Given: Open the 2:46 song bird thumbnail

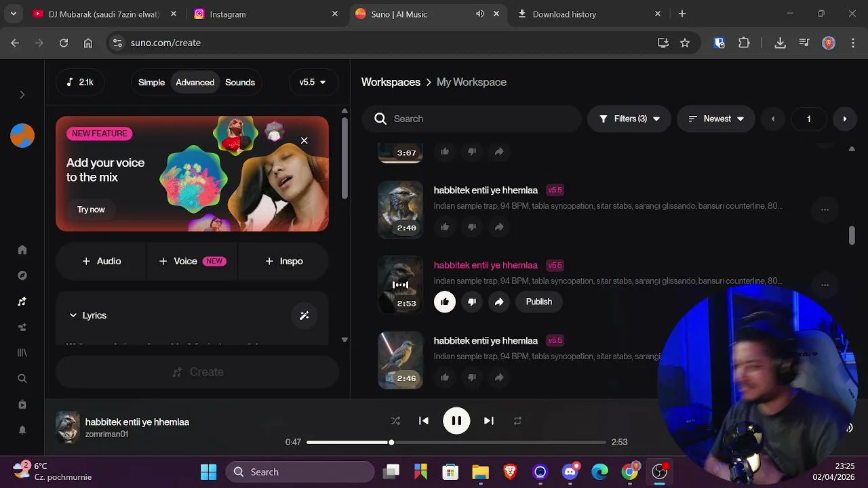Looking at the screenshot, I should pos(400,360).
